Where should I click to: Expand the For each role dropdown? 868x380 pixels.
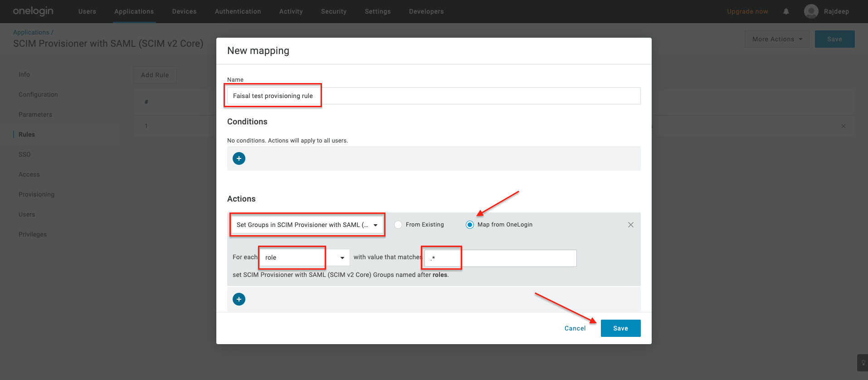tap(342, 257)
